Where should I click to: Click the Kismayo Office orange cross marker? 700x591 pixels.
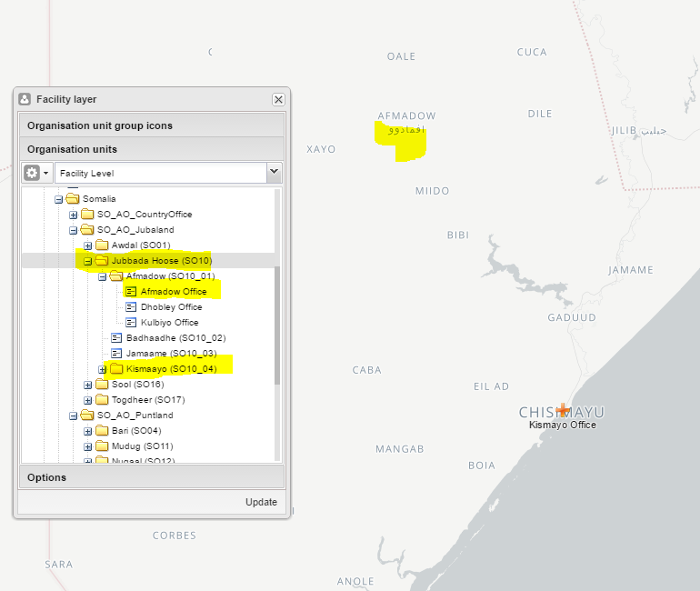click(x=564, y=410)
